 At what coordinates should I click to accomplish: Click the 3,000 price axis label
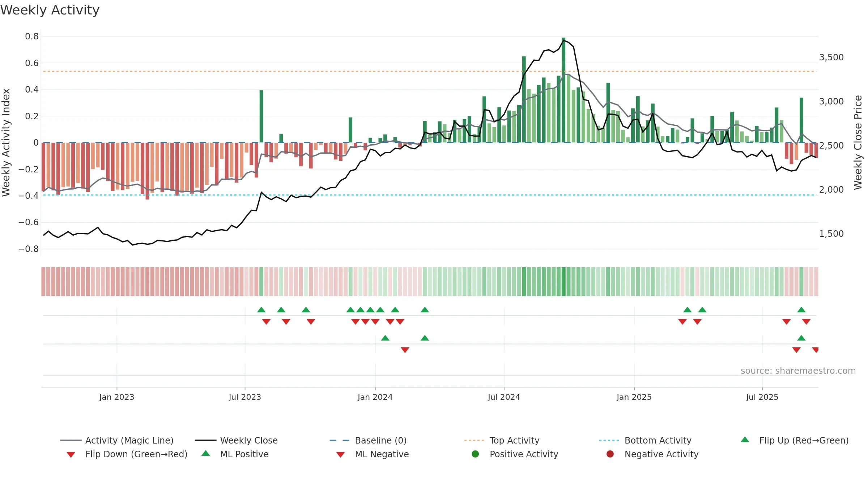(x=831, y=101)
